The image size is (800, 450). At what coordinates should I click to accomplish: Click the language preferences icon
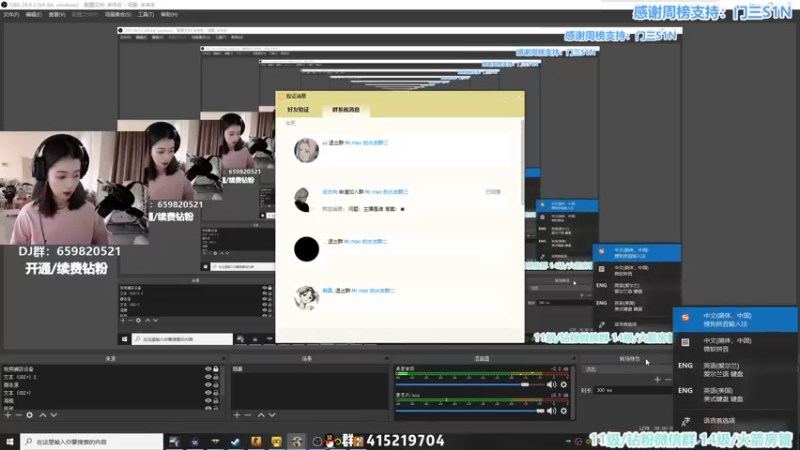click(x=685, y=421)
